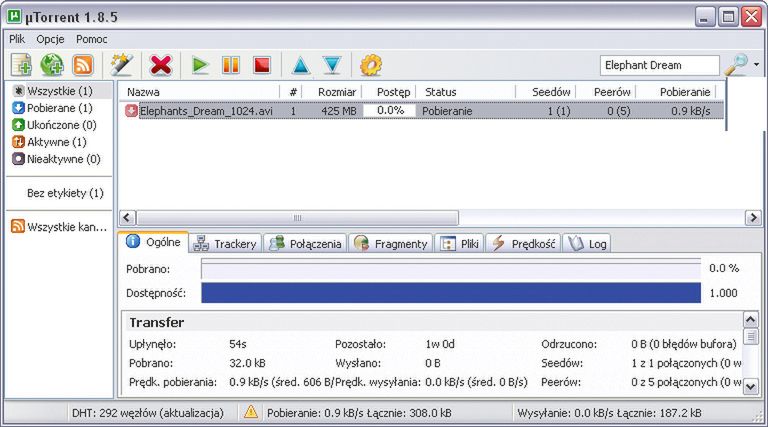The image size is (768, 427).
Task: Sort by Seedów column header
Action: [546, 92]
